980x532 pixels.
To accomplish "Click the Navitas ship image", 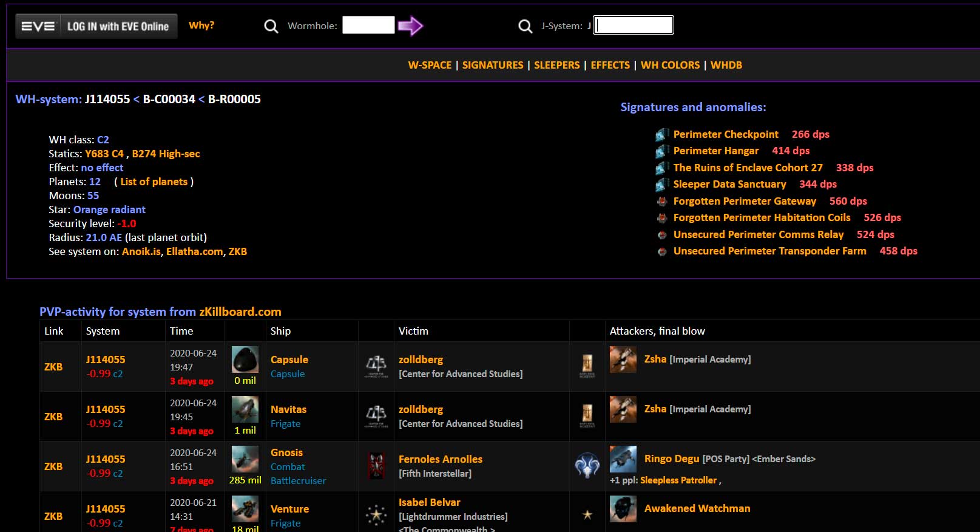I will (245, 409).
